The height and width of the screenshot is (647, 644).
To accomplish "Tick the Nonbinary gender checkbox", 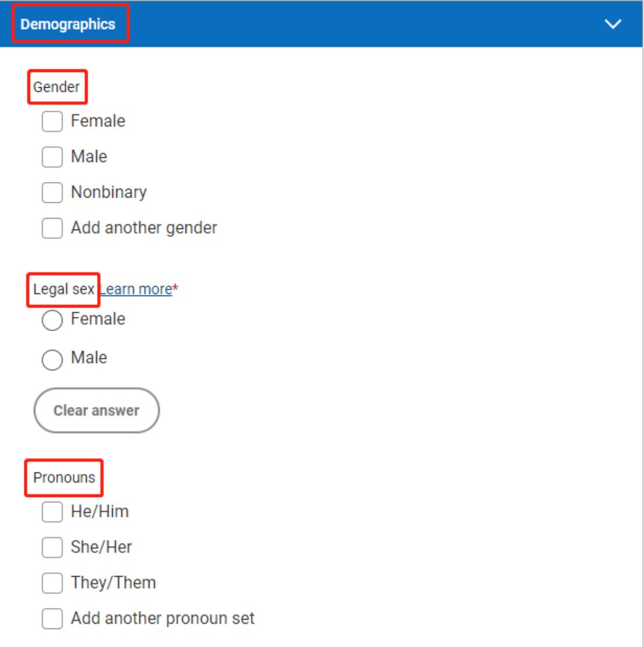I will click(52, 192).
